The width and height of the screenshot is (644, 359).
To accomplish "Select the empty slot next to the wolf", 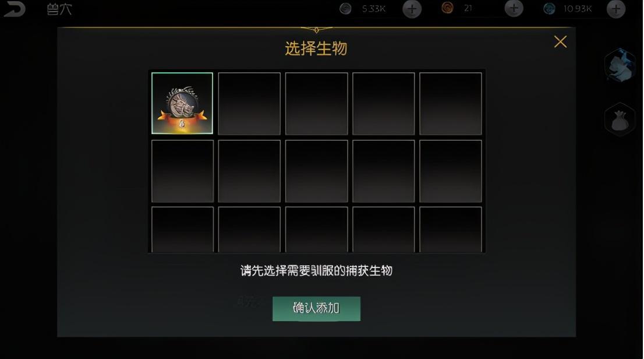I will (249, 104).
